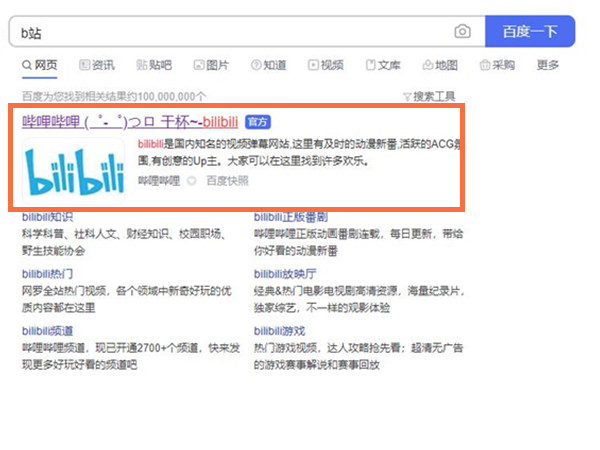The height and width of the screenshot is (450, 600).
Task: Open 搜索工具 filter options
Action: (429, 96)
